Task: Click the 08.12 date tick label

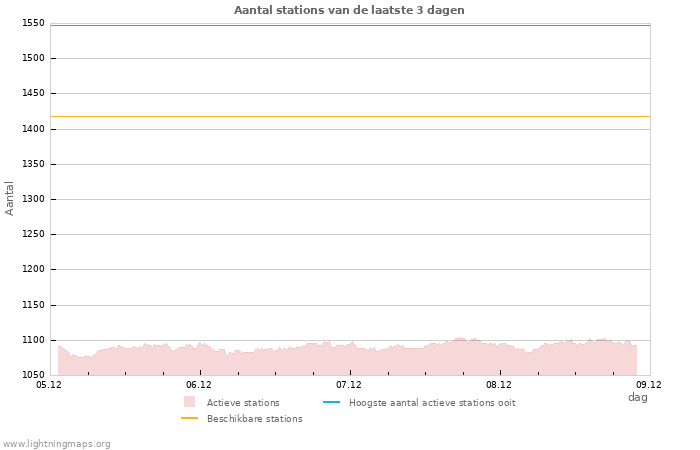Action: coord(499,384)
